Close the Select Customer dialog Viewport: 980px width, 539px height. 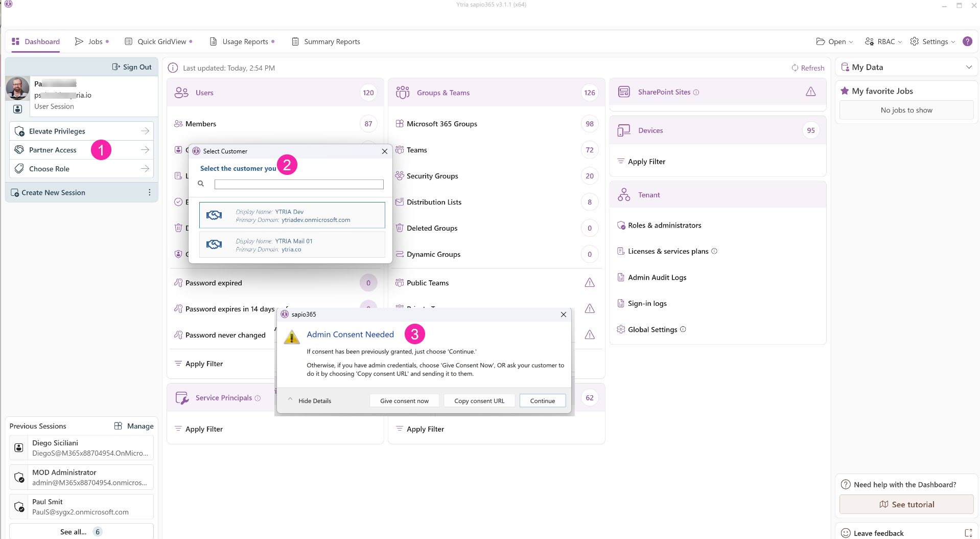click(x=384, y=151)
